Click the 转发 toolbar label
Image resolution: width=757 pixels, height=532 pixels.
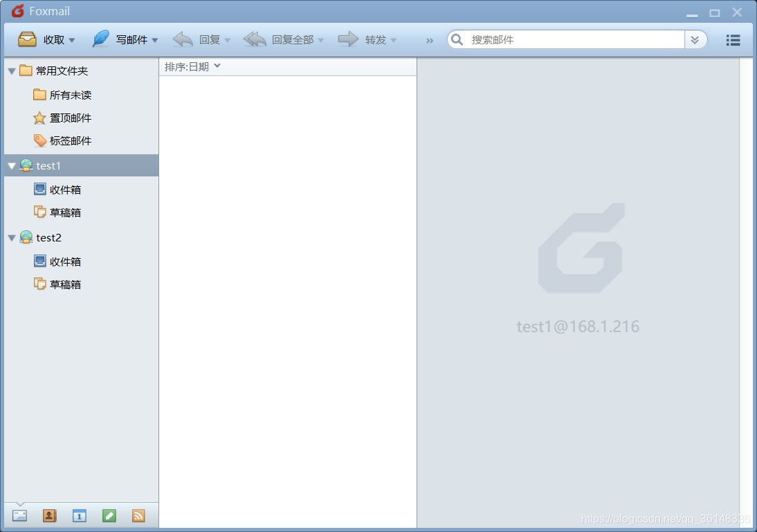(376, 40)
